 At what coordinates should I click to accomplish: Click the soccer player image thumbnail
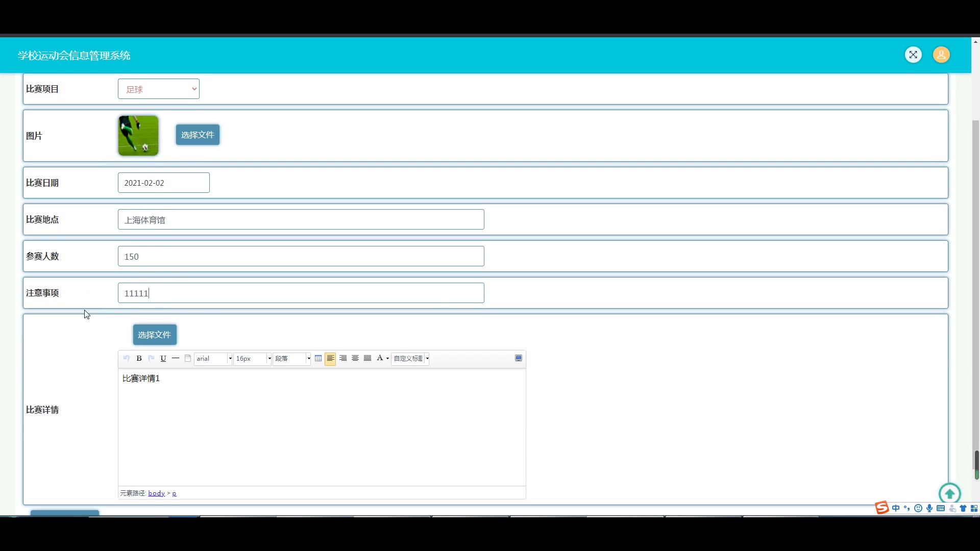point(138,135)
